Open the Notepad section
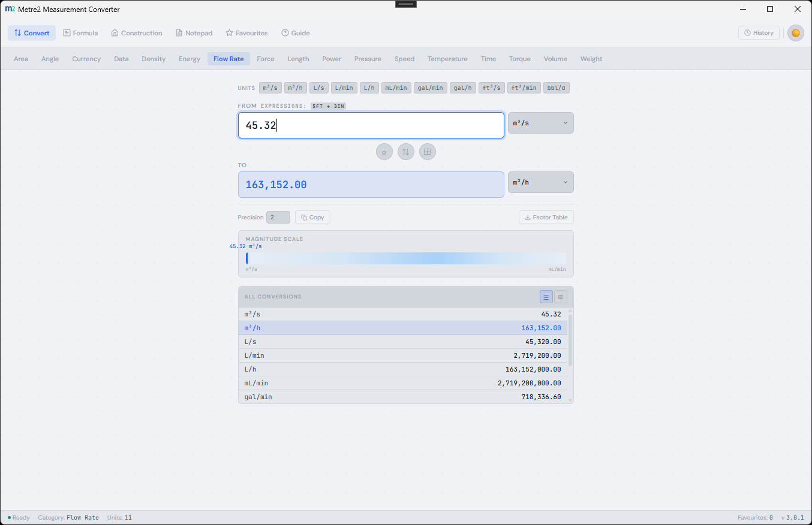The image size is (812, 525). [x=194, y=33]
